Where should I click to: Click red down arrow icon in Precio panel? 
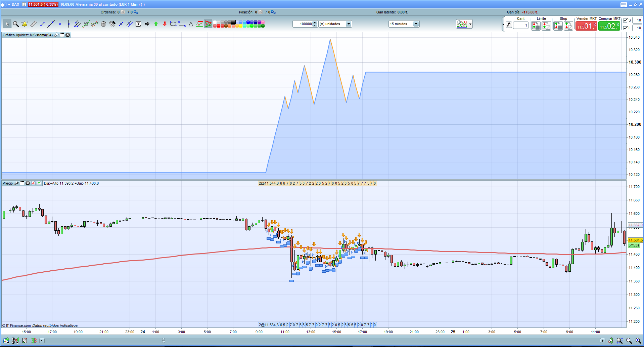coord(33,183)
